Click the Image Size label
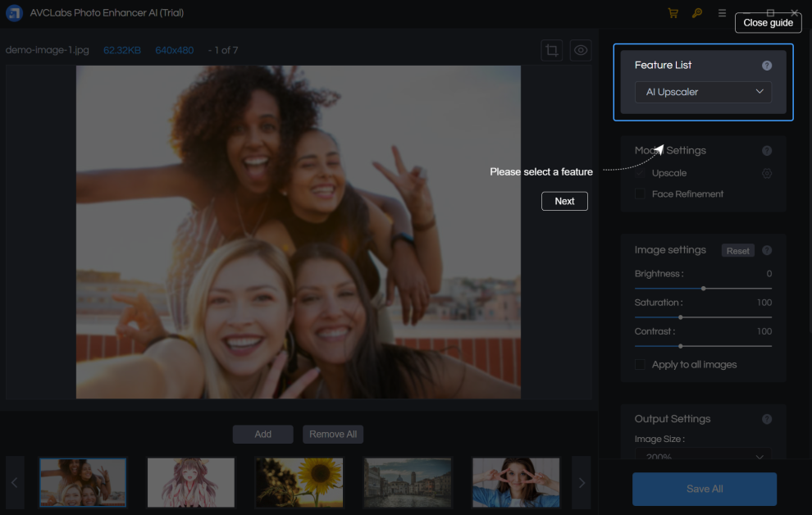Image resolution: width=812 pixels, height=515 pixels. point(659,440)
